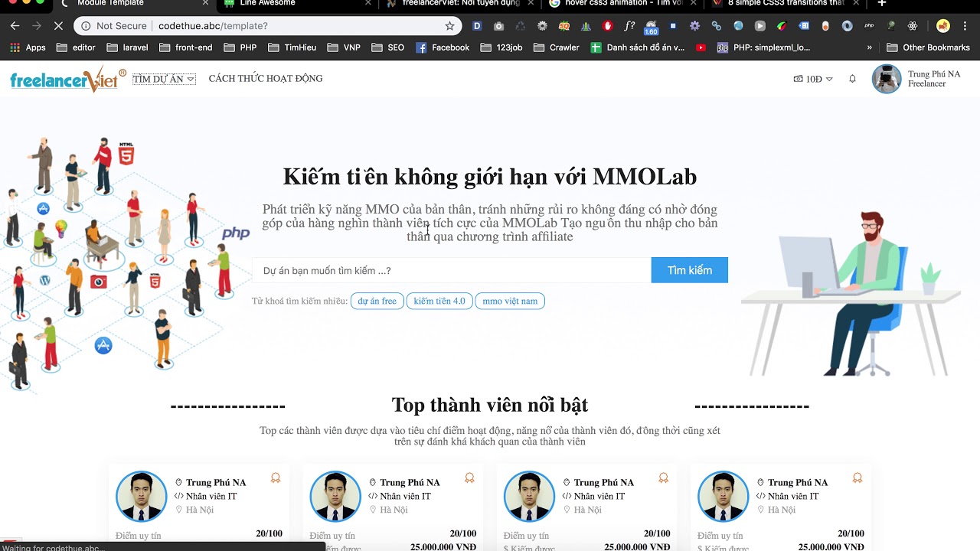Click the purple gear extension icon

694,26
